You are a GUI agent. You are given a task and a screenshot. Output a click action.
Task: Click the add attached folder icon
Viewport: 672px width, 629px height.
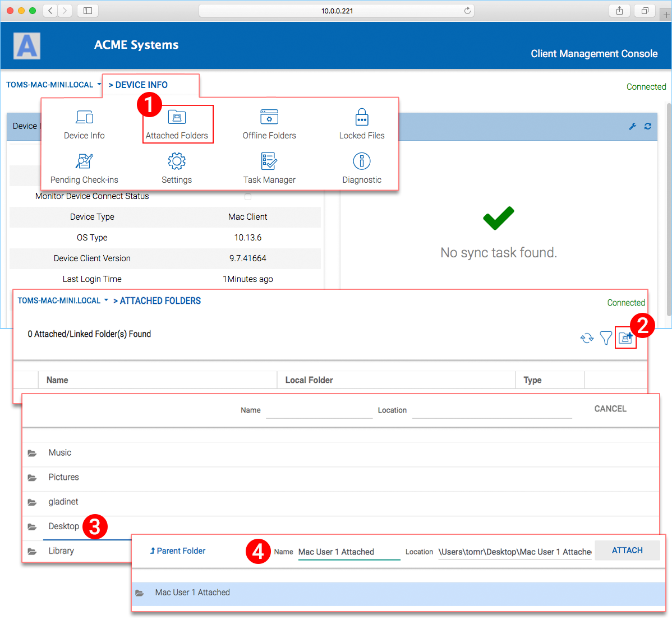pos(625,338)
